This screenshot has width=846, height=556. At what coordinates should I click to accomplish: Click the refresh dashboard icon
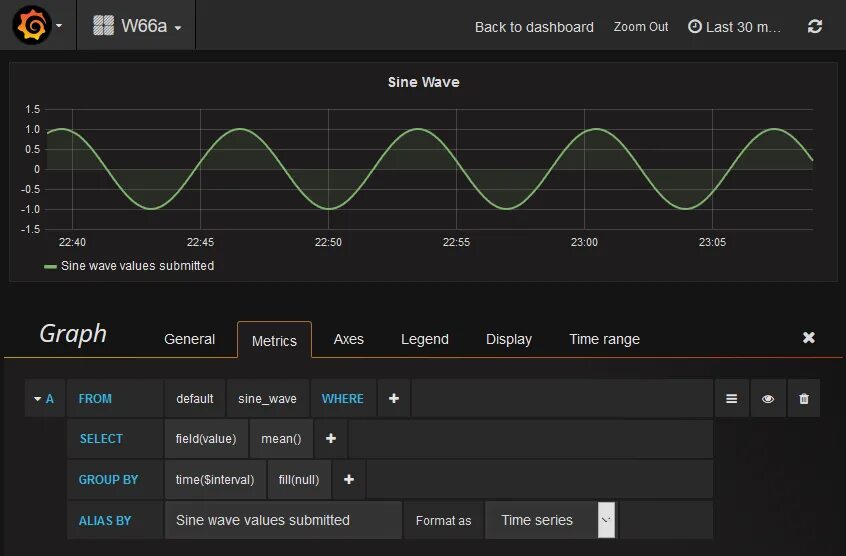point(815,26)
